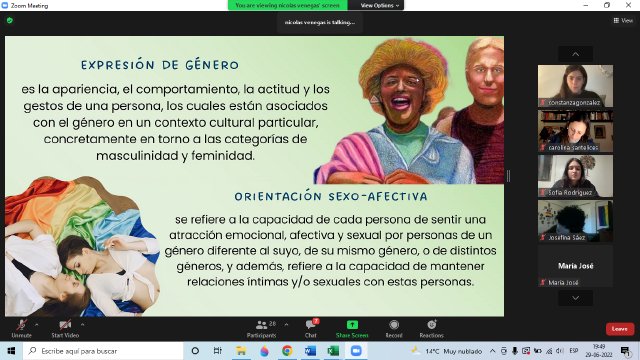Open the Windows notification center
The height and width of the screenshot is (360, 640).
tap(625, 351)
